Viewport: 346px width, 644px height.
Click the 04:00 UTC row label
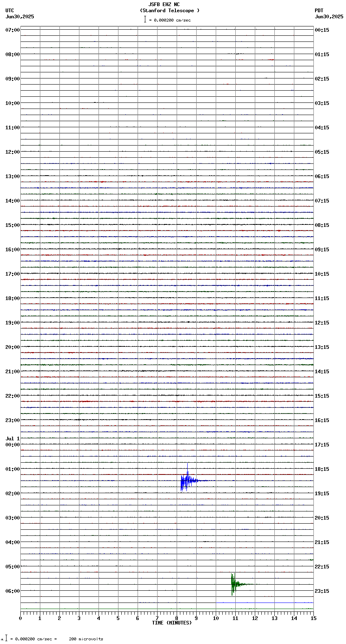click(x=13, y=542)
